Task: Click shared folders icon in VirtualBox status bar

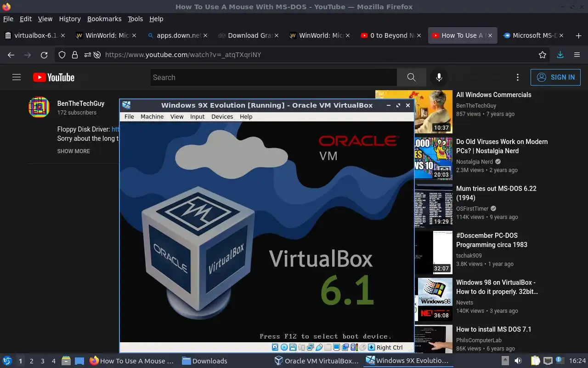Action: tap(328, 347)
